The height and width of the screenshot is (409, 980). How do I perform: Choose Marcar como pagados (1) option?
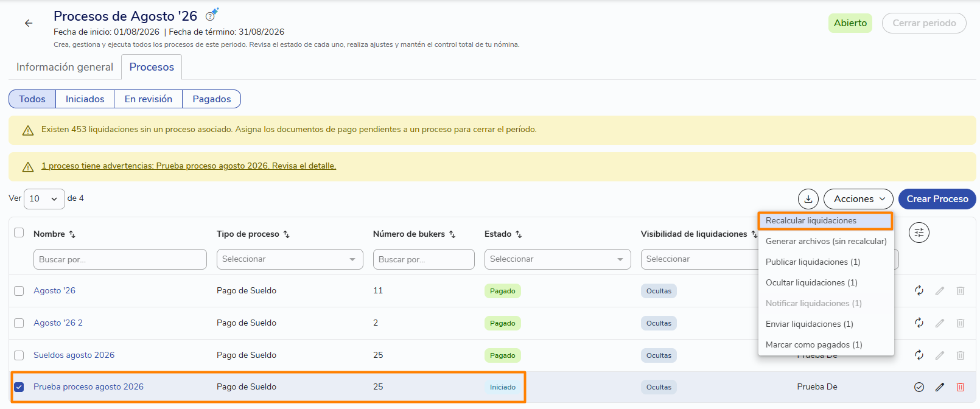(x=826, y=345)
